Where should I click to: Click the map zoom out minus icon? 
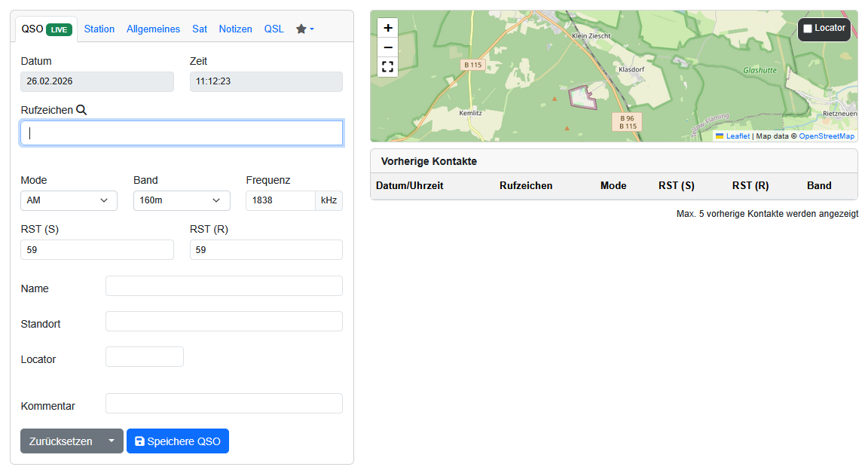point(388,47)
